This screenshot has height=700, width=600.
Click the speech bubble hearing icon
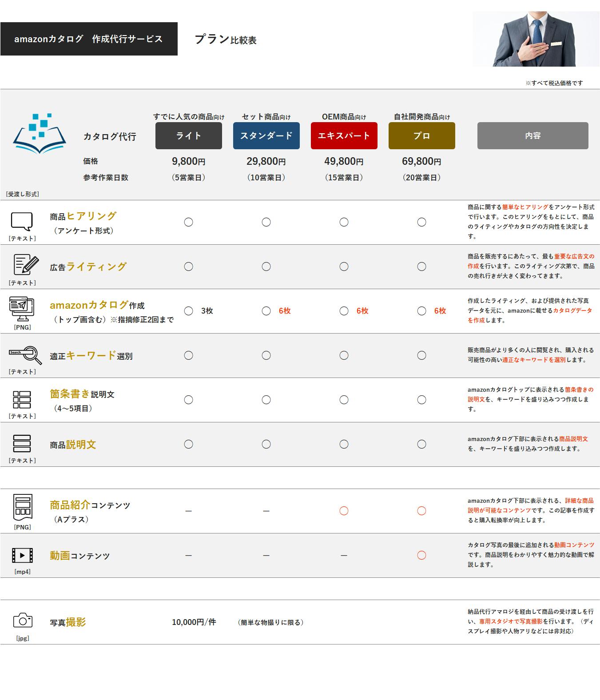click(x=22, y=221)
